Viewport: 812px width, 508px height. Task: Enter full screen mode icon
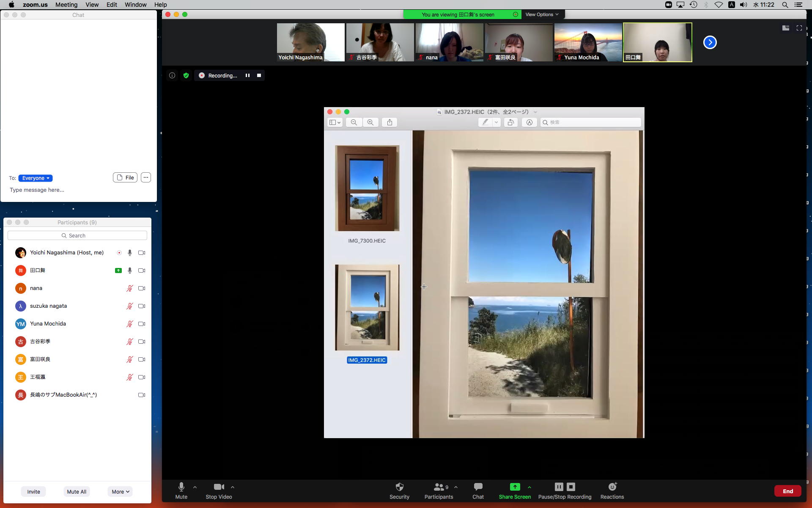tap(799, 28)
